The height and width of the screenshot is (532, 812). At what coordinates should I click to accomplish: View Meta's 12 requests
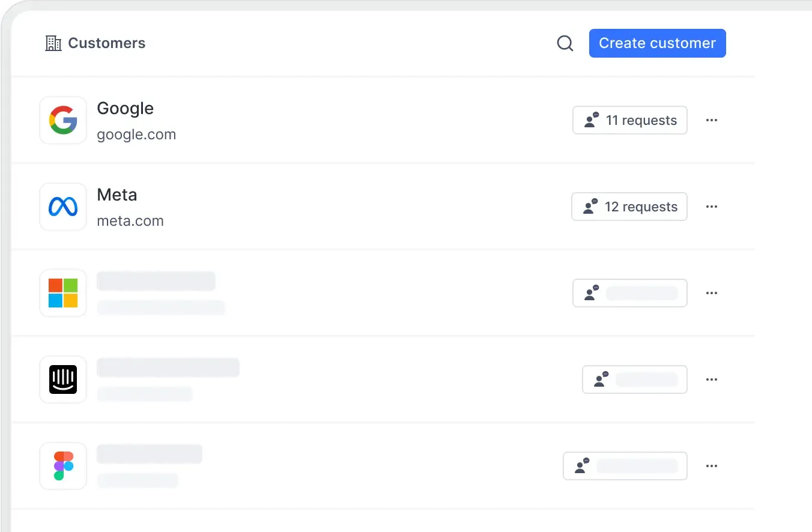629,207
